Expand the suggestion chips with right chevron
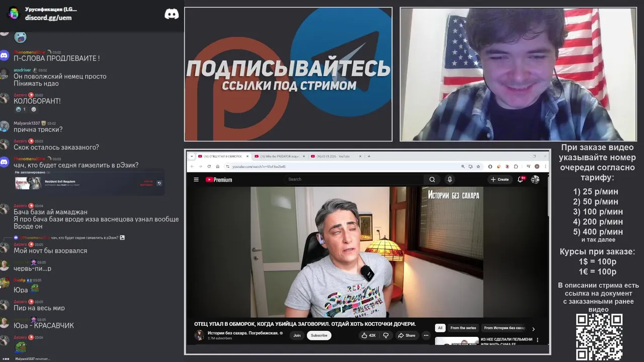 533,329
